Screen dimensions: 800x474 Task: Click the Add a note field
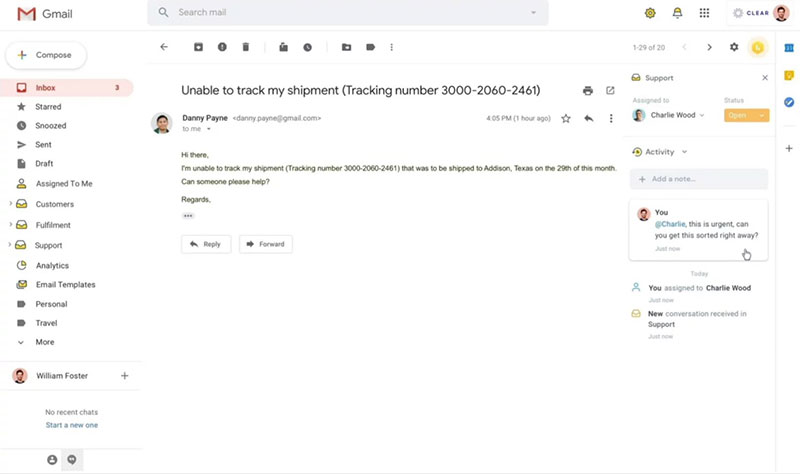click(698, 179)
